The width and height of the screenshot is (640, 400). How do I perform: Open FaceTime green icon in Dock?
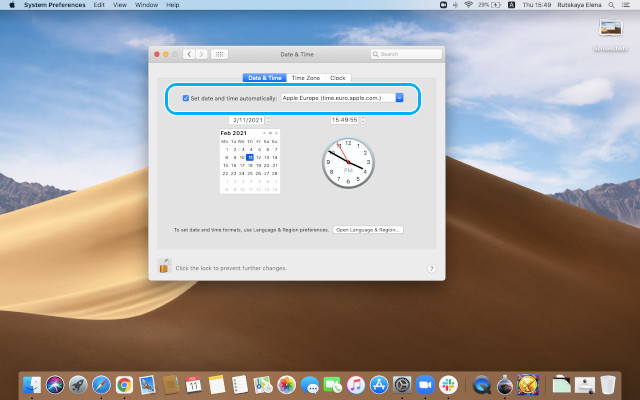333,385
